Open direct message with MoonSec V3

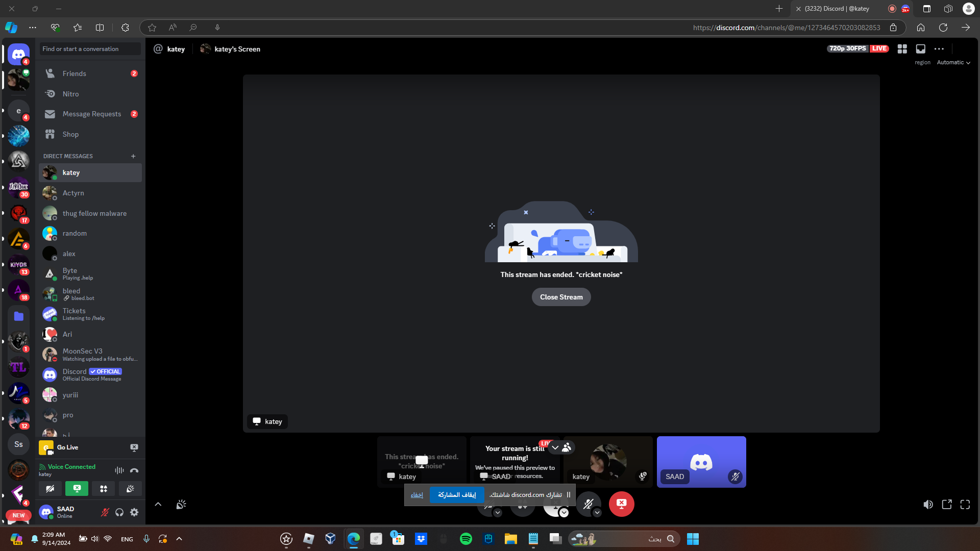[x=90, y=355]
